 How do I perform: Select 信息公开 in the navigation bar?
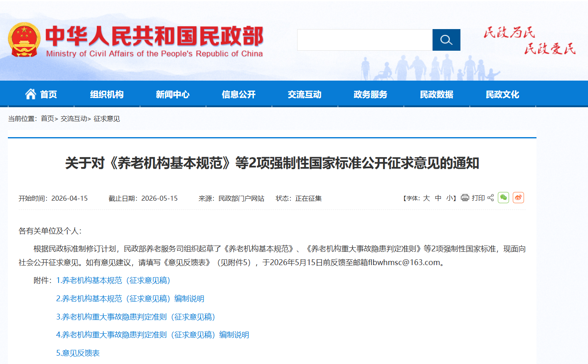pos(239,94)
